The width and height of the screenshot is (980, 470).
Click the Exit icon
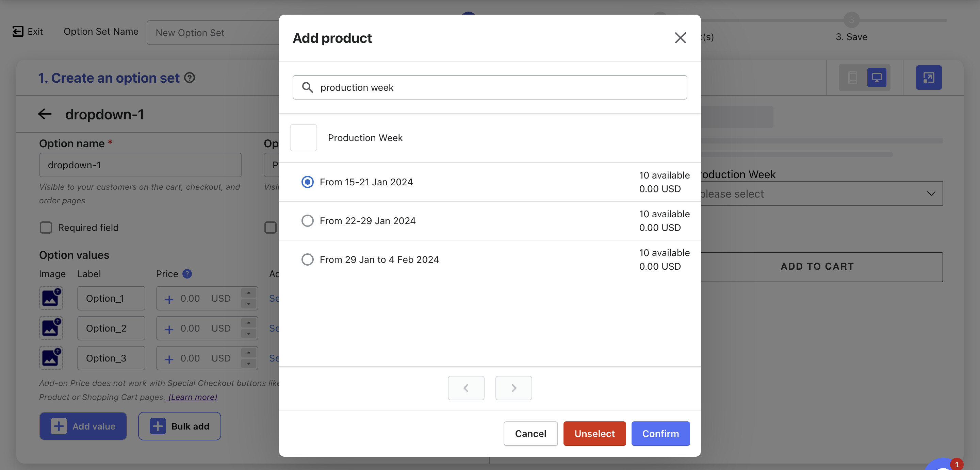[x=18, y=31]
